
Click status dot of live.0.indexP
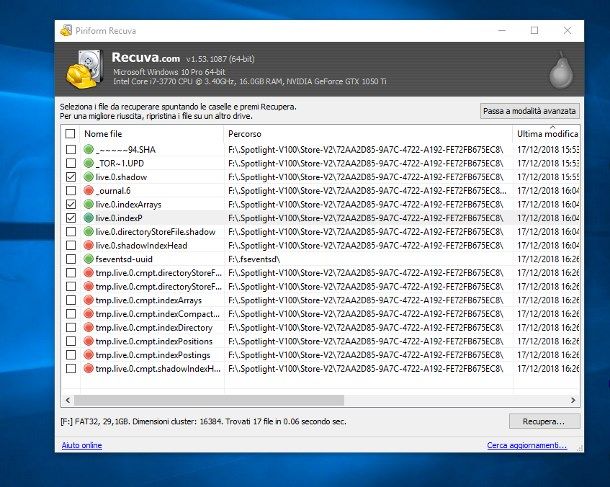click(89, 218)
